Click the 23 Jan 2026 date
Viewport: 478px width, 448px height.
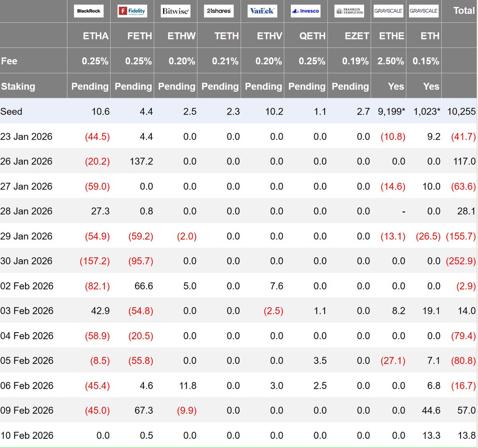click(26, 137)
